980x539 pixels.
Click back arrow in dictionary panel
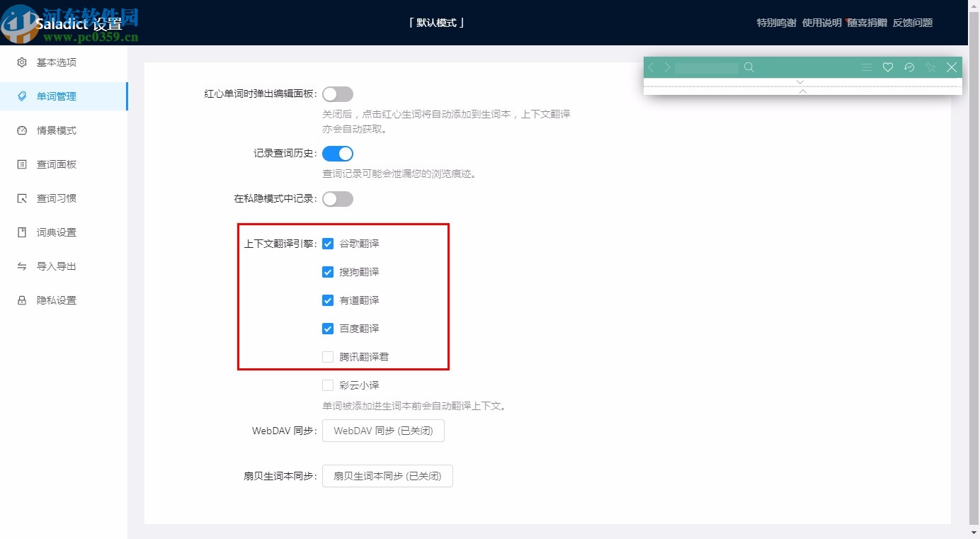coord(651,67)
